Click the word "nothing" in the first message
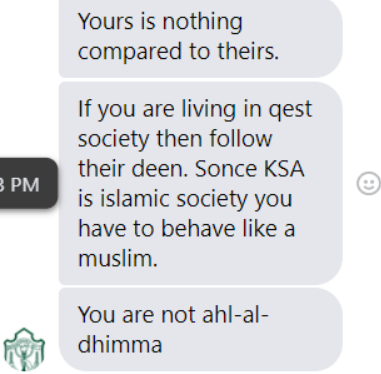 (x=202, y=23)
